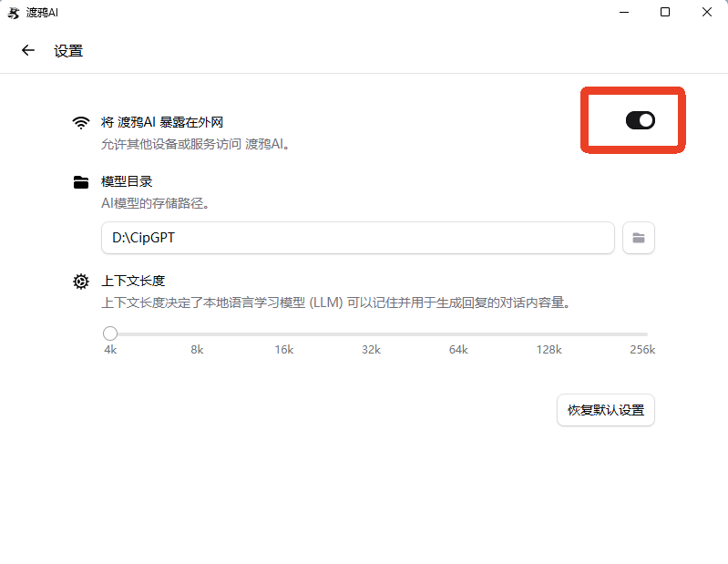
Task: Click the folder icon beside 模型目录
Action: click(82, 182)
